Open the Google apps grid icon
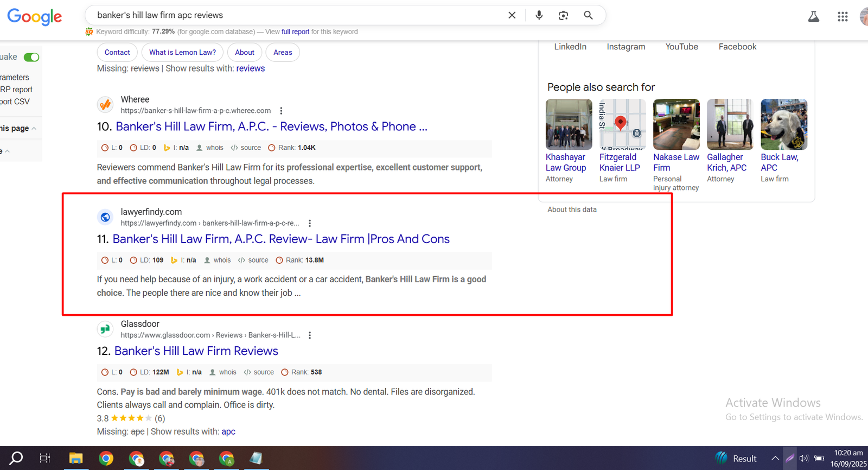Screen dimensions: 868x470 842,17
